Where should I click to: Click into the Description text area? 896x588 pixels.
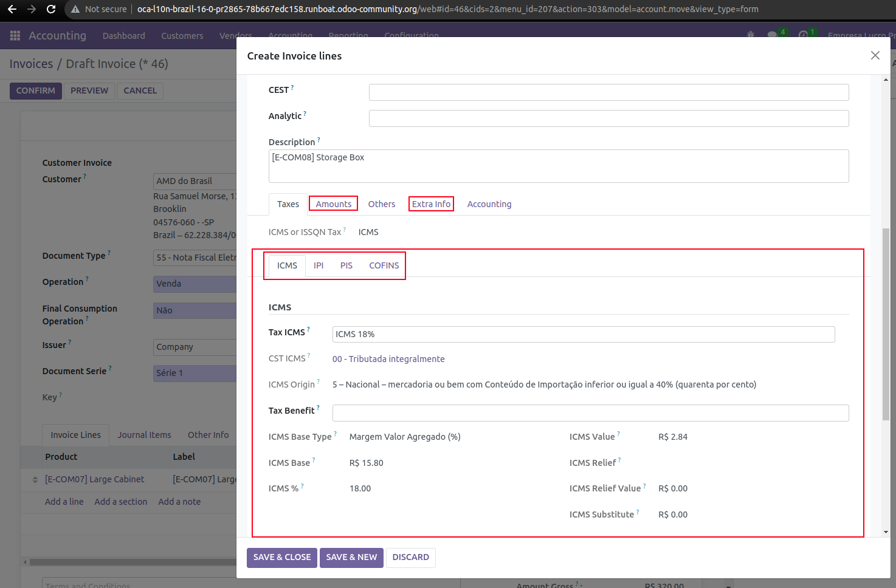click(558, 166)
